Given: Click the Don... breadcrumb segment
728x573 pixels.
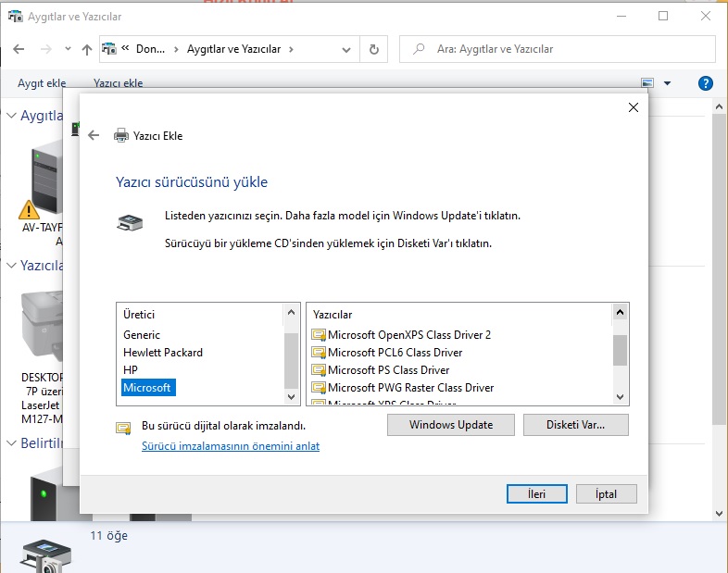Looking at the screenshot, I should (150, 49).
